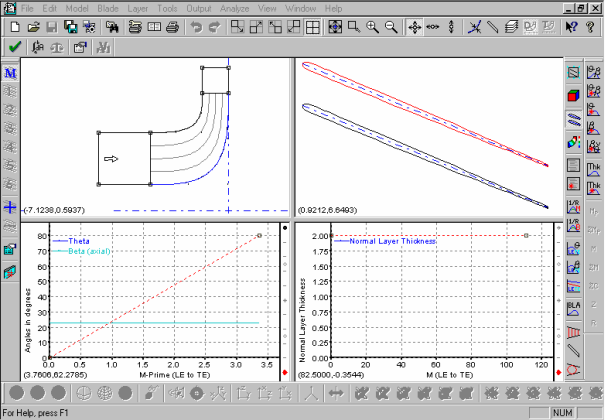Open the Blade menu
The image size is (605, 420).
coord(107,8)
